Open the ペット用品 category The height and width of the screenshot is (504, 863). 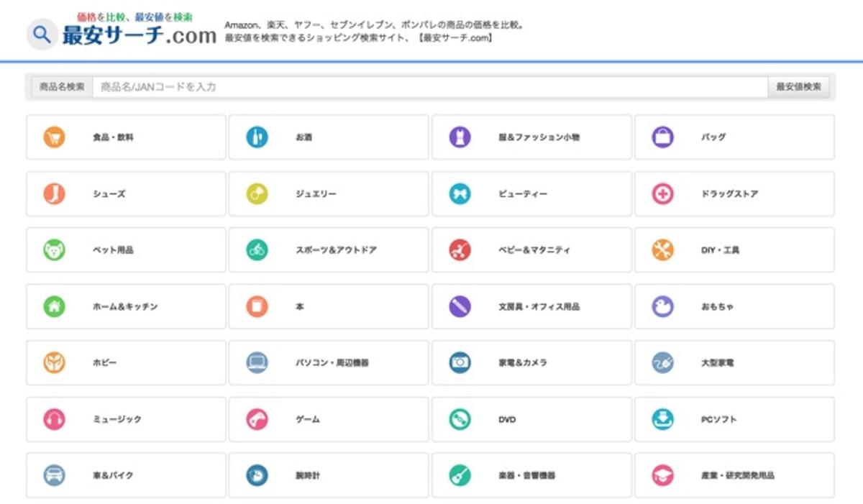pyautogui.click(x=113, y=250)
